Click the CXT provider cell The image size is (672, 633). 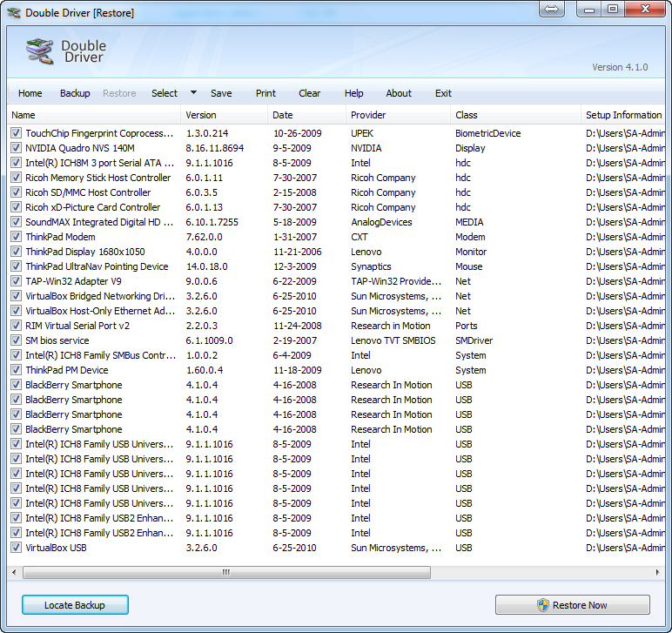[360, 237]
